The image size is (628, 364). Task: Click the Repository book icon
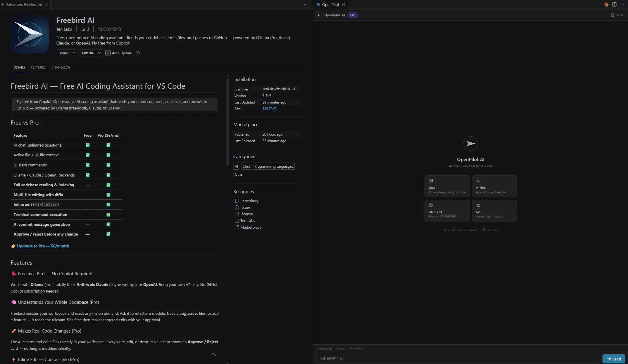[x=237, y=201]
